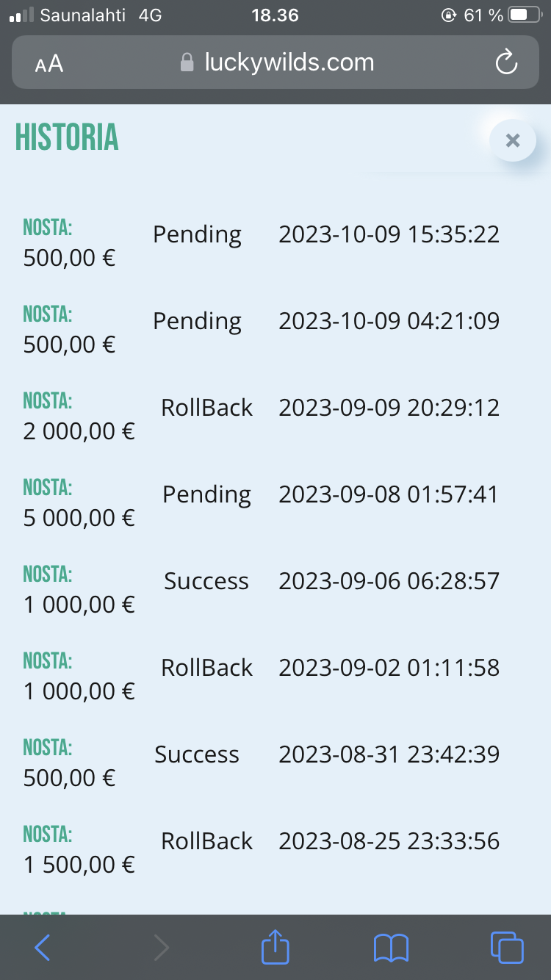Select the Pending entry dated 2023-10-09 04:21:09
This screenshot has width=551, height=980.
click(x=275, y=329)
